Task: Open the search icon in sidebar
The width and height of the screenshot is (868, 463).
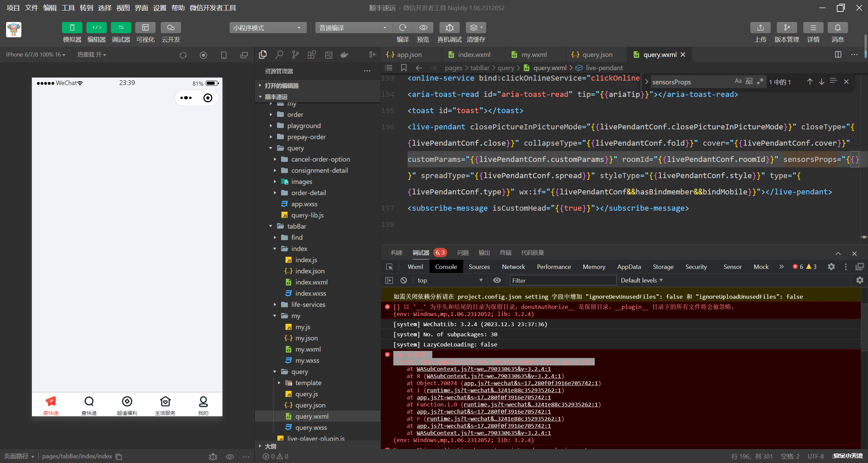Action: [x=279, y=55]
